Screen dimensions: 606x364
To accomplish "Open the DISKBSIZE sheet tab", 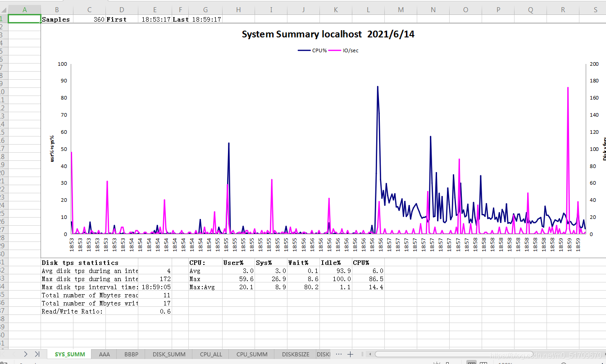I will [x=296, y=355].
